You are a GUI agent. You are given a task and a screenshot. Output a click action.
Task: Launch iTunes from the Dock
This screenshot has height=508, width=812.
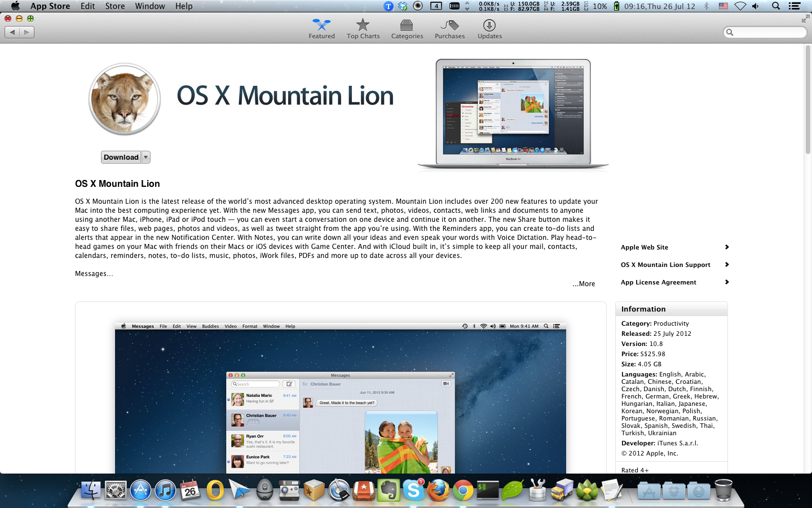[165, 489]
